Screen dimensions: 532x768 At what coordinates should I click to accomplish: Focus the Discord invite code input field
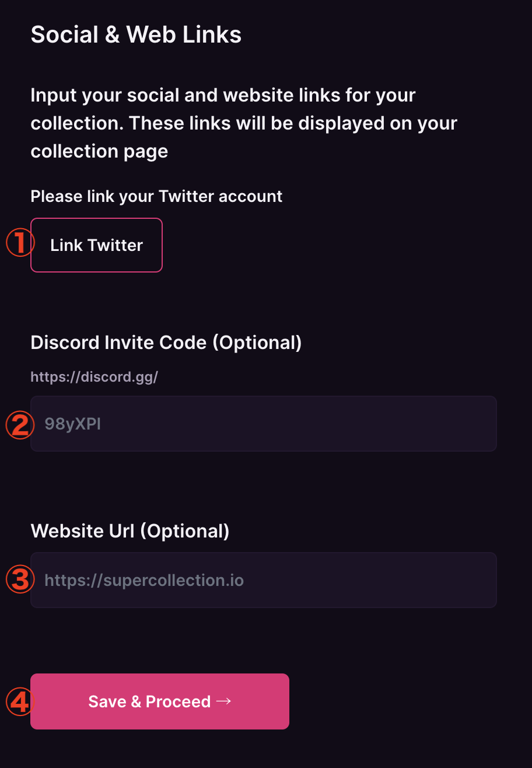click(x=264, y=424)
